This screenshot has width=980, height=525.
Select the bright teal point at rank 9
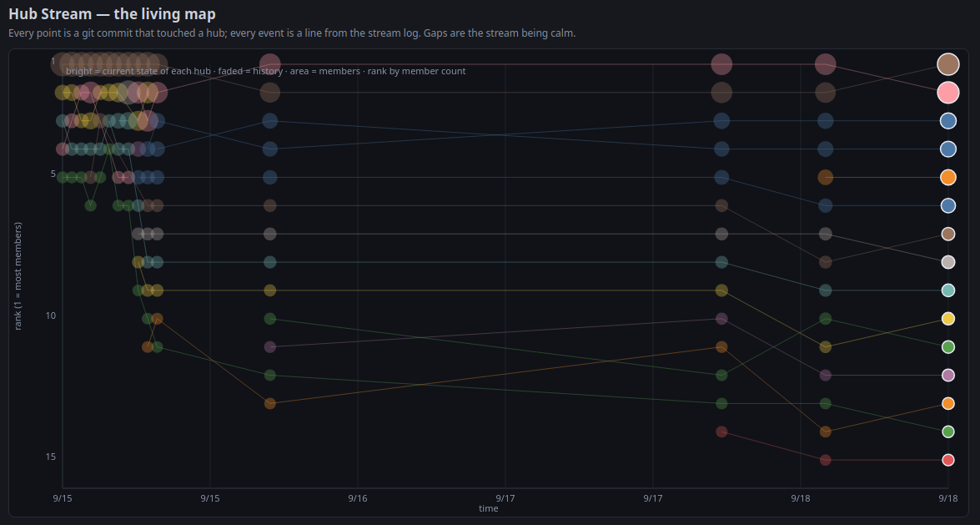(x=948, y=290)
